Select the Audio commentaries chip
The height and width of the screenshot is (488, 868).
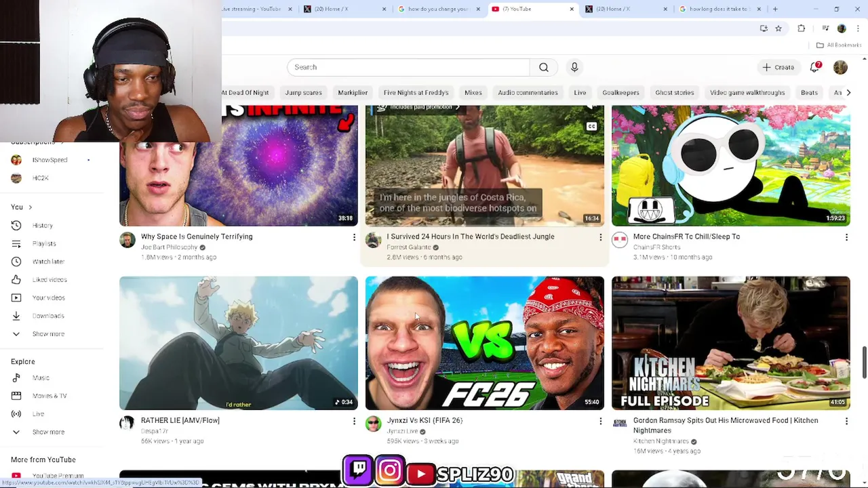pyautogui.click(x=528, y=93)
